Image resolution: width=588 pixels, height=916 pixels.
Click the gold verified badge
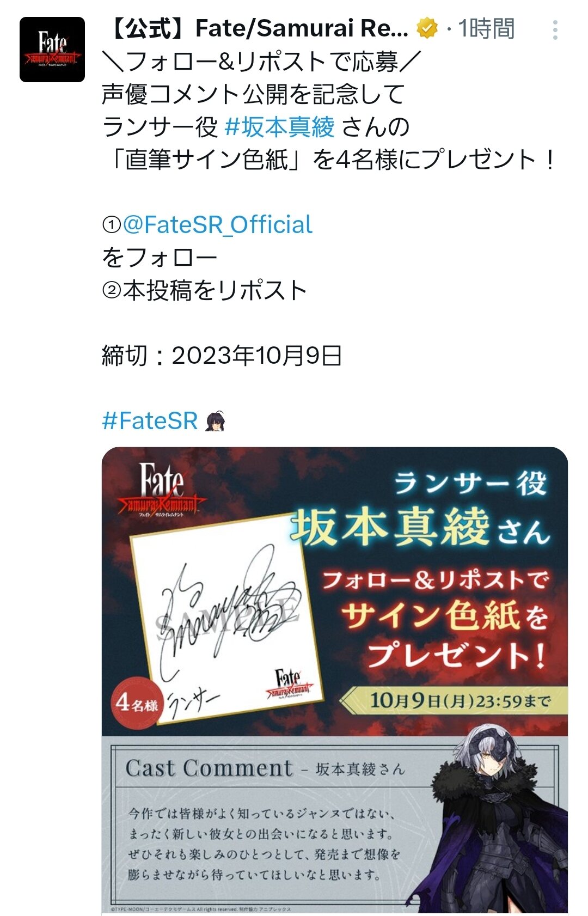click(x=427, y=28)
